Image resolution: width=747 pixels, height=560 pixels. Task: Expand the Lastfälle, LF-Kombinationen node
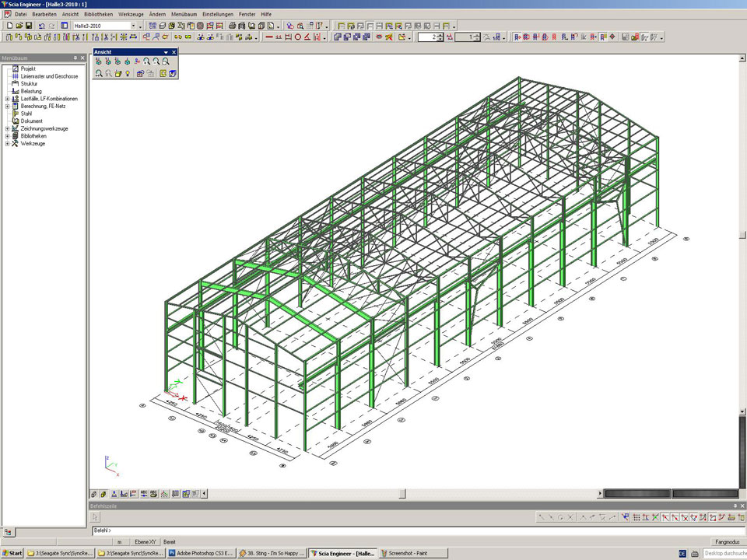click(7, 99)
